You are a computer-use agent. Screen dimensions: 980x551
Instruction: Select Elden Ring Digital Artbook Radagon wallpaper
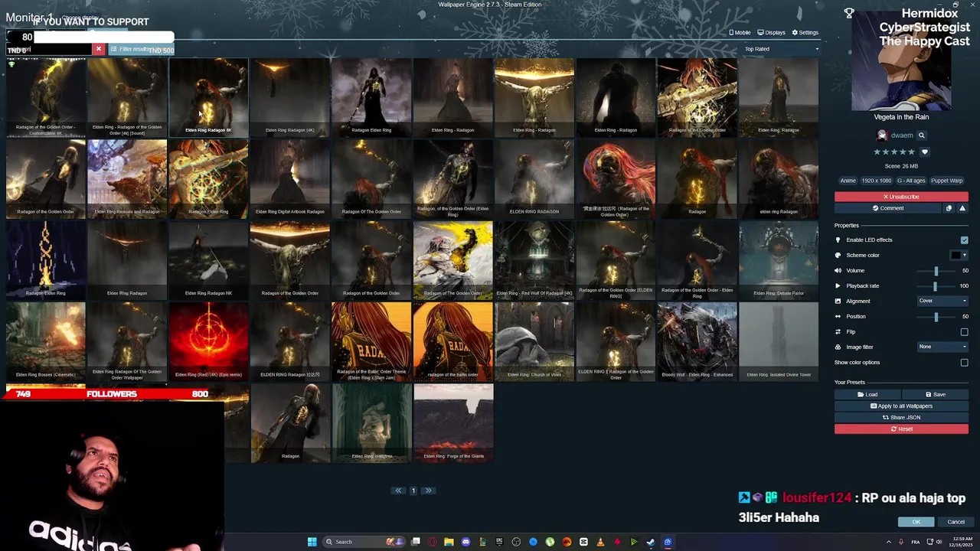click(289, 178)
